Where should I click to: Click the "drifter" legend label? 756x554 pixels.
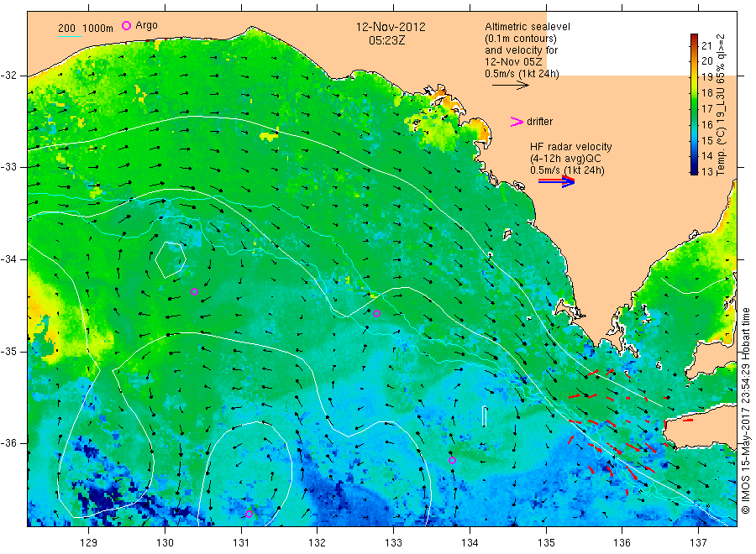(539, 122)
